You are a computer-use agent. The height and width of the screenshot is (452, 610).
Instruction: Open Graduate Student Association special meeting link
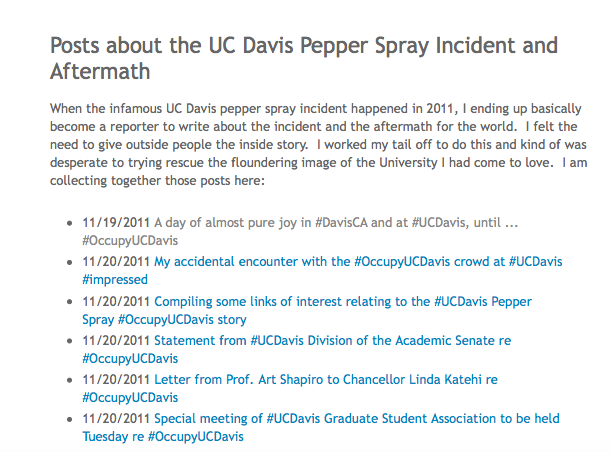click(x=357, y=418)
